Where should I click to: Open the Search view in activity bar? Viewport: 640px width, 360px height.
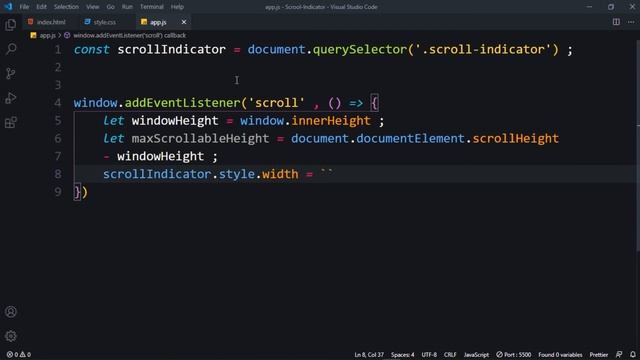11,49
